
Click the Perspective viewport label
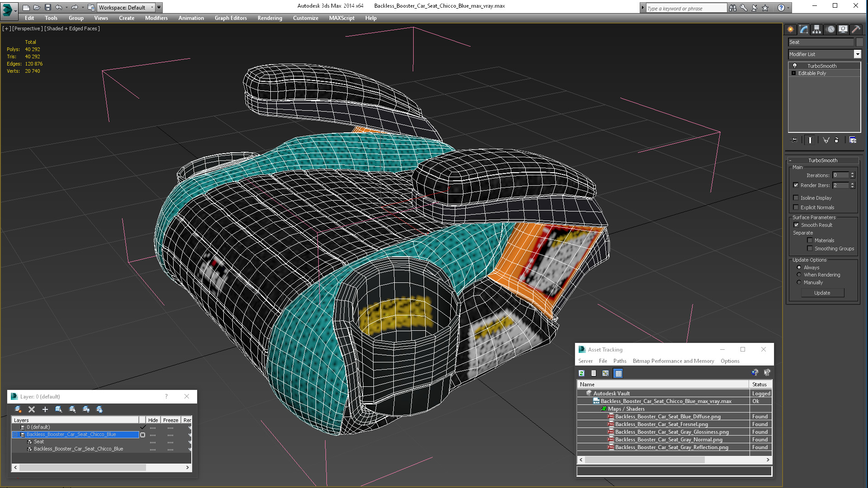[28, 28]
